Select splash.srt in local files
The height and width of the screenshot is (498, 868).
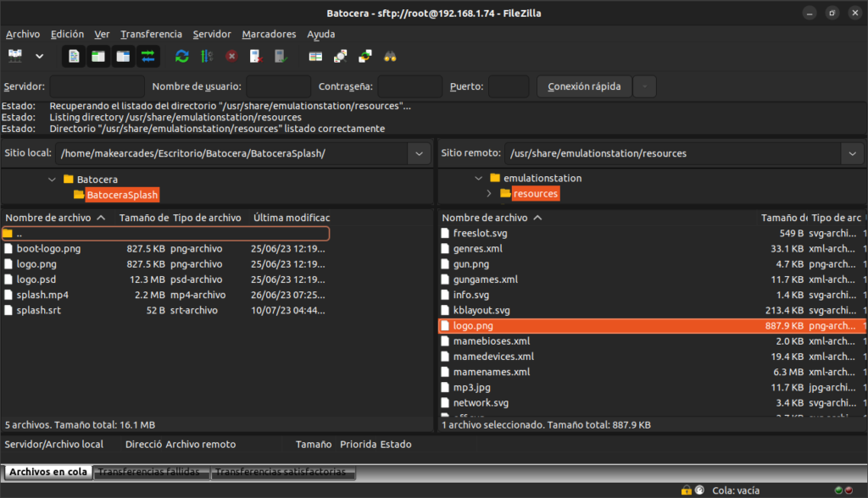pos(39,311)
